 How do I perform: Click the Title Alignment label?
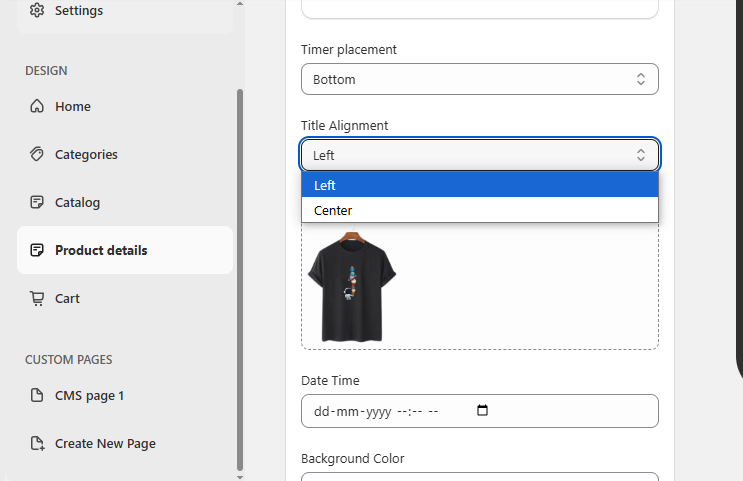344,126
